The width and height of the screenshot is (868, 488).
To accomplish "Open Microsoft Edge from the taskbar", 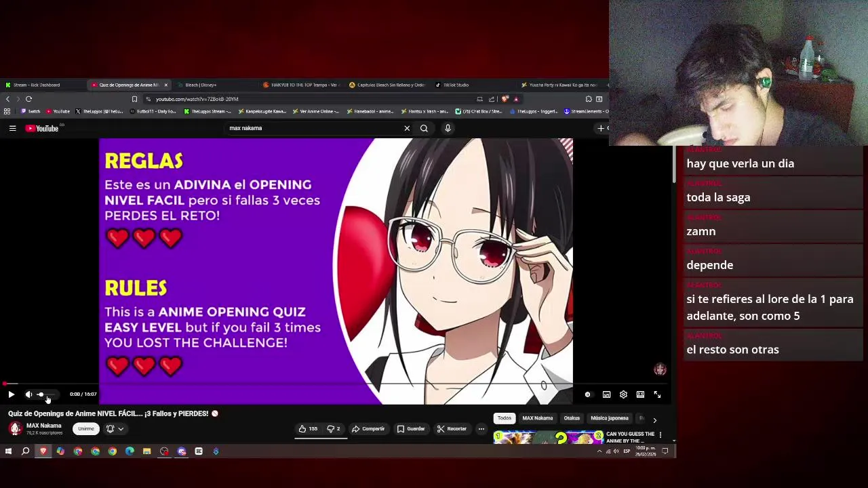I will pyautogui.click(x=130, y=451).
